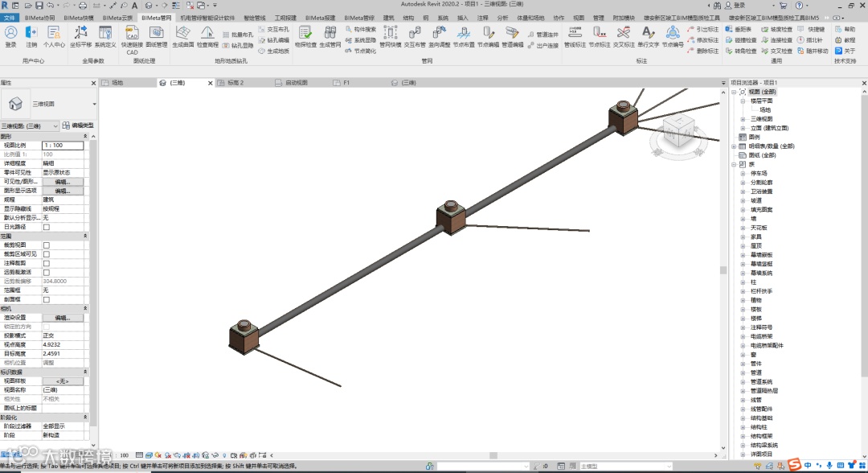Viewport: 868px width, 473px height.
Task: Switch to the 场地 view tab
Action: pos(117,83)
